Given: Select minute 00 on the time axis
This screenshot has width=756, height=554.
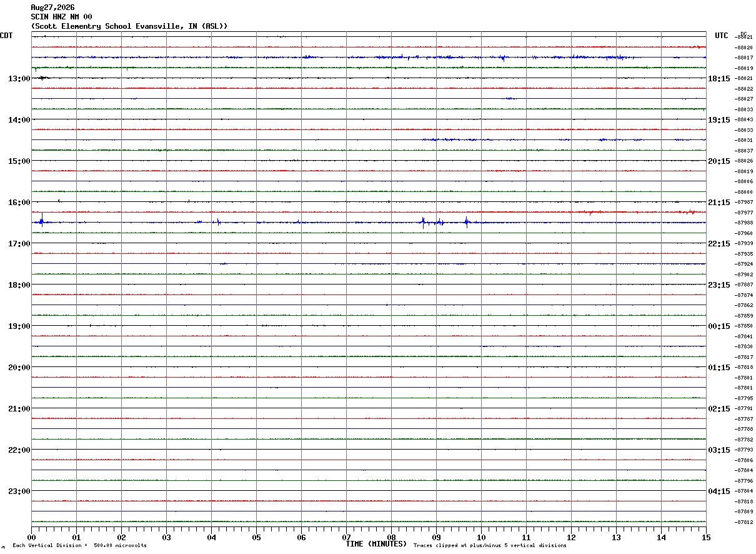Looking at the screenshot, I should point(31,537).
